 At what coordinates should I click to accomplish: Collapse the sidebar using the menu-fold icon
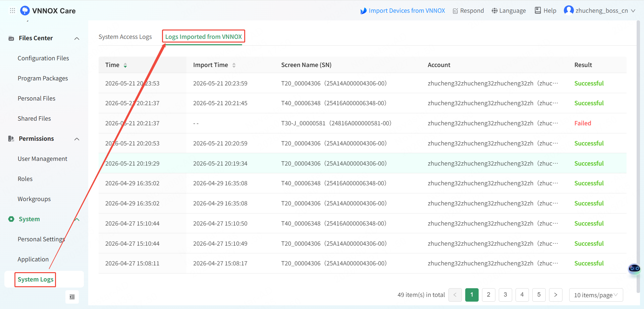tap(72, 297)
